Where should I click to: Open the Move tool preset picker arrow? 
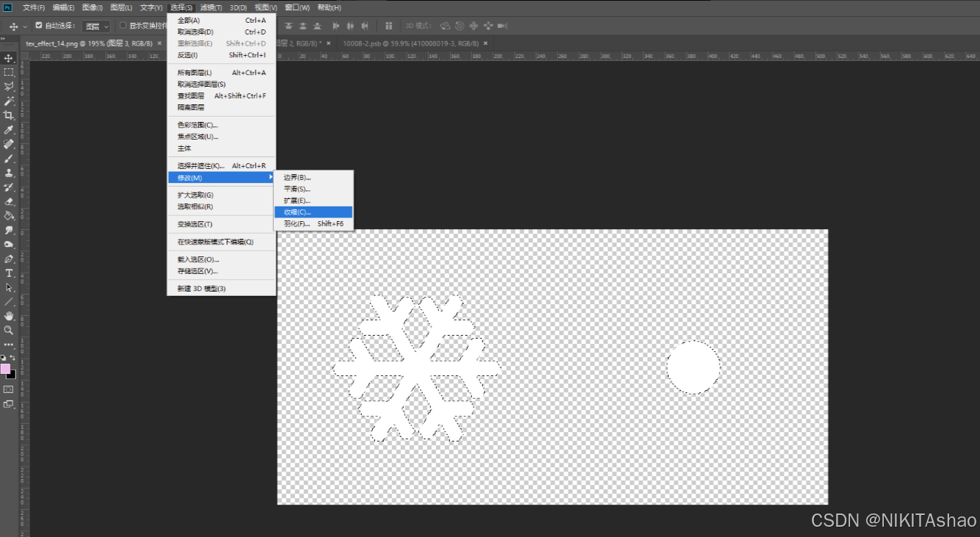(25, 26)
